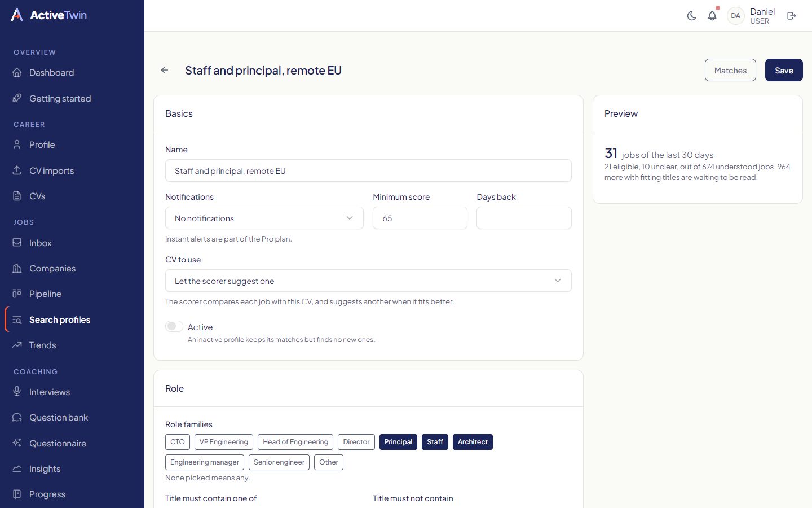The image size is (812, 508).
Task: Click the Pipeline board icon
Action: point(17,294)
